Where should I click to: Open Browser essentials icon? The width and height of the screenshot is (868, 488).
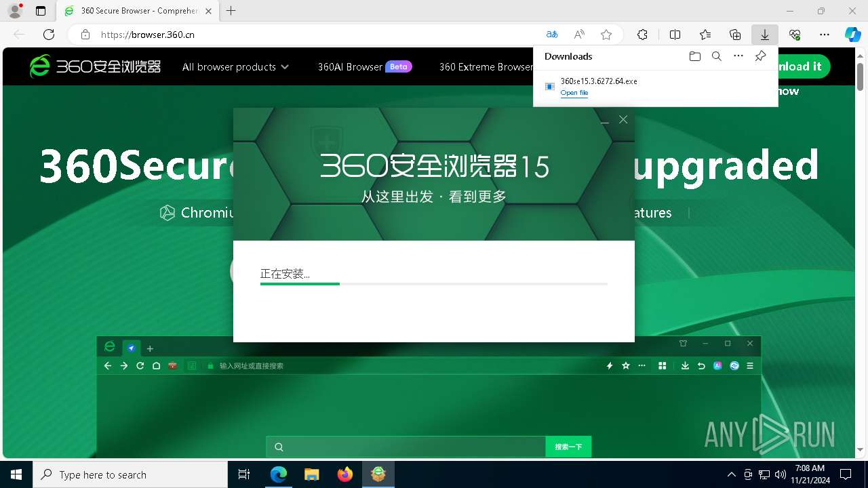click(795, 35)
